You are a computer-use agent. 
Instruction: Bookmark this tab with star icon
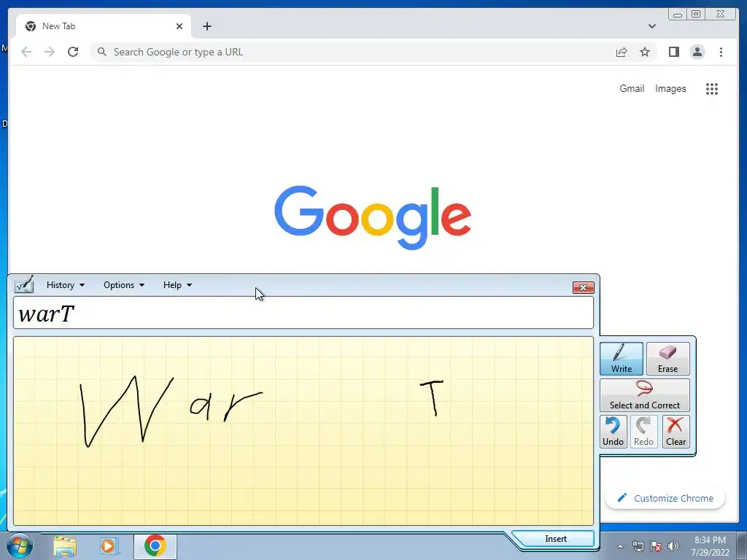pyautogui.click(x=645, y=52)
